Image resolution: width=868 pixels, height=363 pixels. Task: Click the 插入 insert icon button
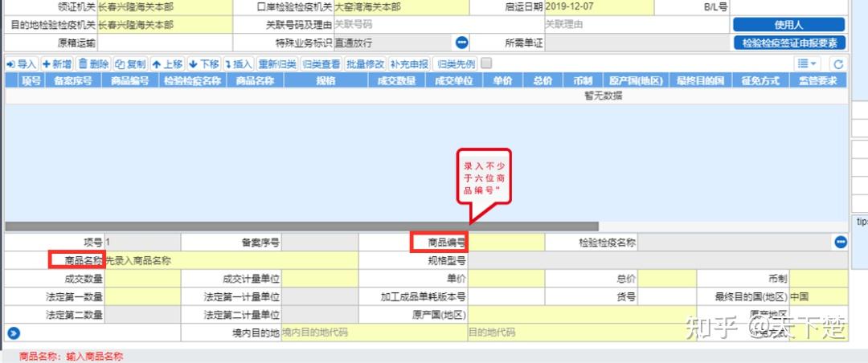[239, 64]
